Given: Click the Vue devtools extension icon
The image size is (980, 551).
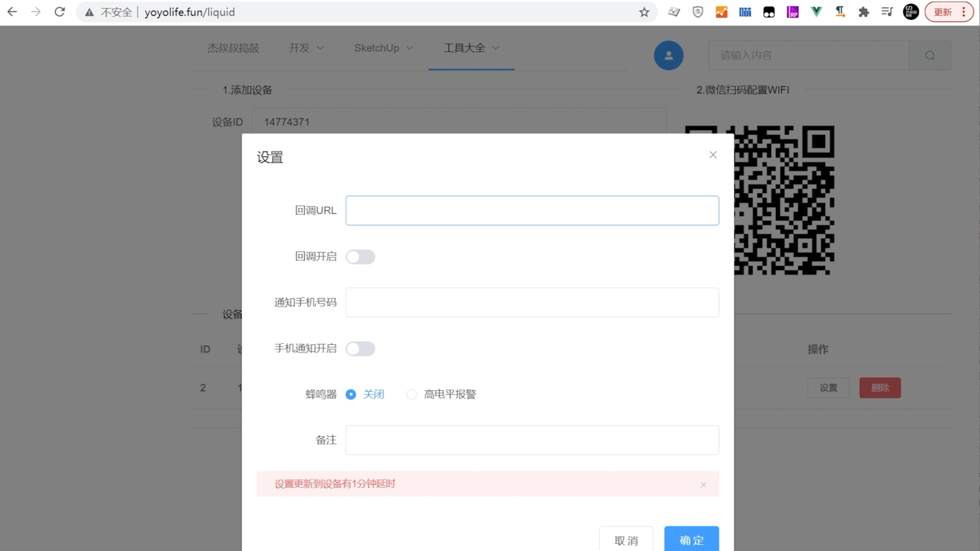Looking at the screenshot, I should 816,12.
